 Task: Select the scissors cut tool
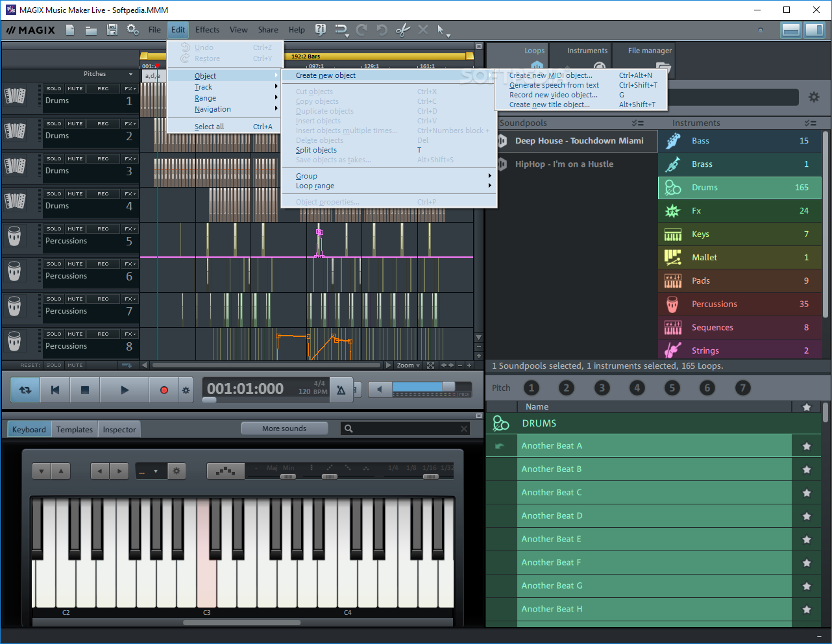coord(402,30)
